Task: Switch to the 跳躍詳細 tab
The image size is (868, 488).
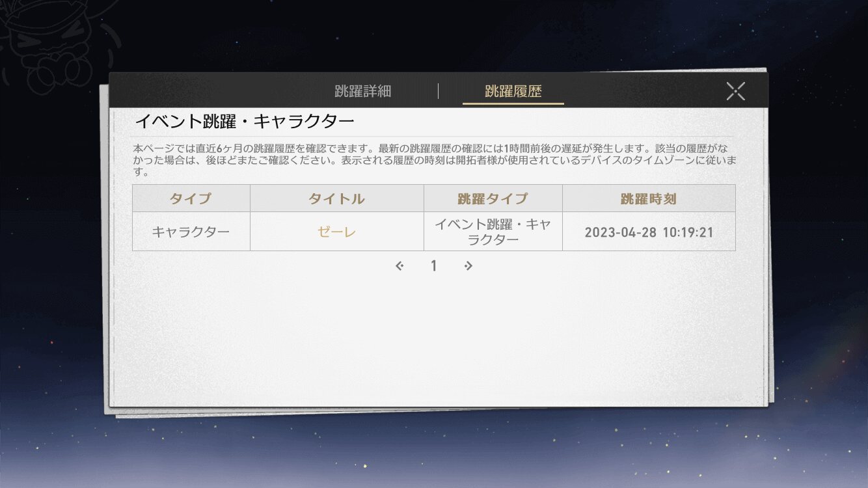Action: click(362, 91)
